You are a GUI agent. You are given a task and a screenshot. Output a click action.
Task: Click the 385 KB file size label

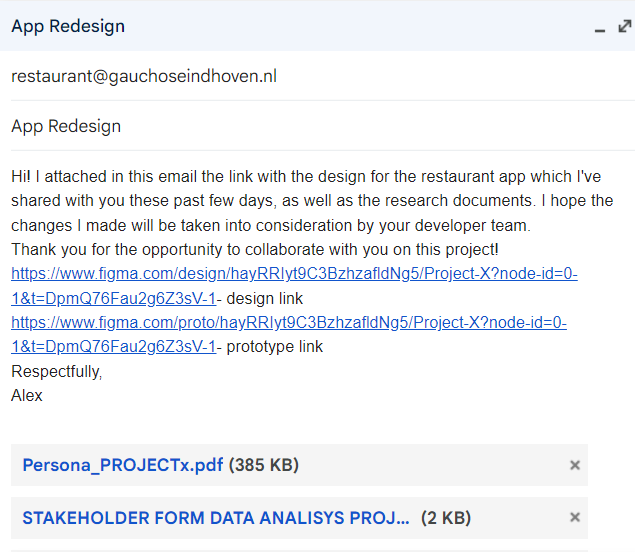263,465
